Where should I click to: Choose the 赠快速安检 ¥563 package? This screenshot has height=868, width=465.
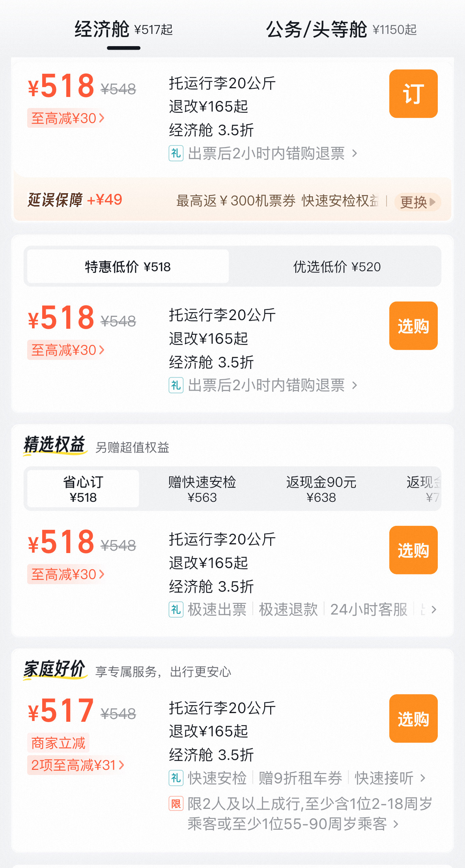(x=202, y=489)
